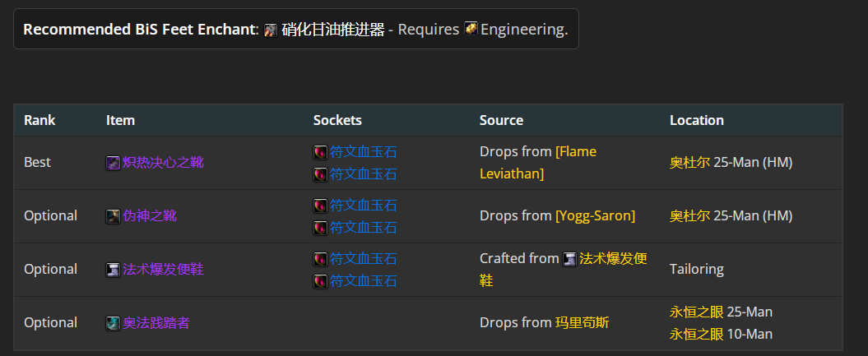Image resolution: width=868 pixels, height=356 pixels.
Task: Click the 硝化甘油推进器 enchant link
Action: tap(333, 30)
